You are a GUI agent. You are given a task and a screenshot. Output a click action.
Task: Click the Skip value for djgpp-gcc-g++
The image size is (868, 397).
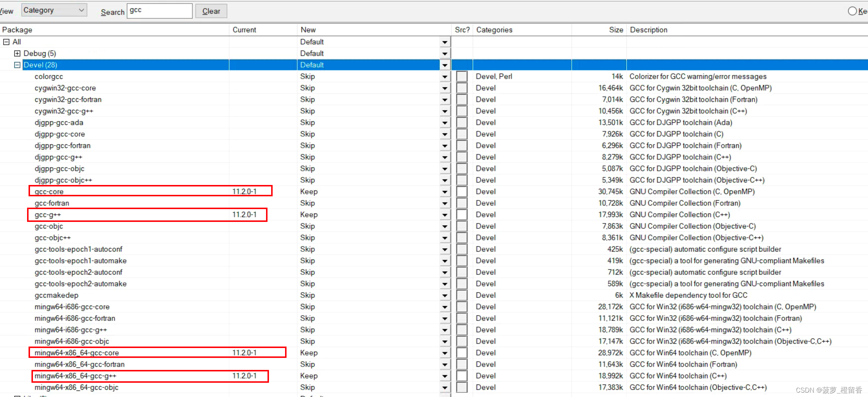point(307,157)
